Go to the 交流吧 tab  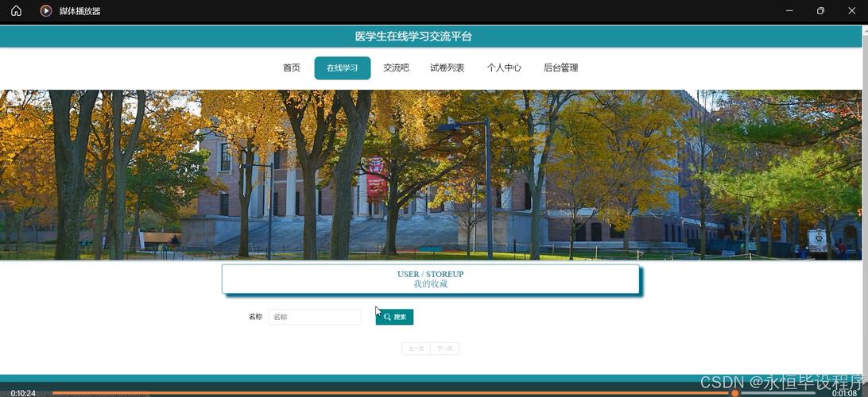[x=396, y=68]
